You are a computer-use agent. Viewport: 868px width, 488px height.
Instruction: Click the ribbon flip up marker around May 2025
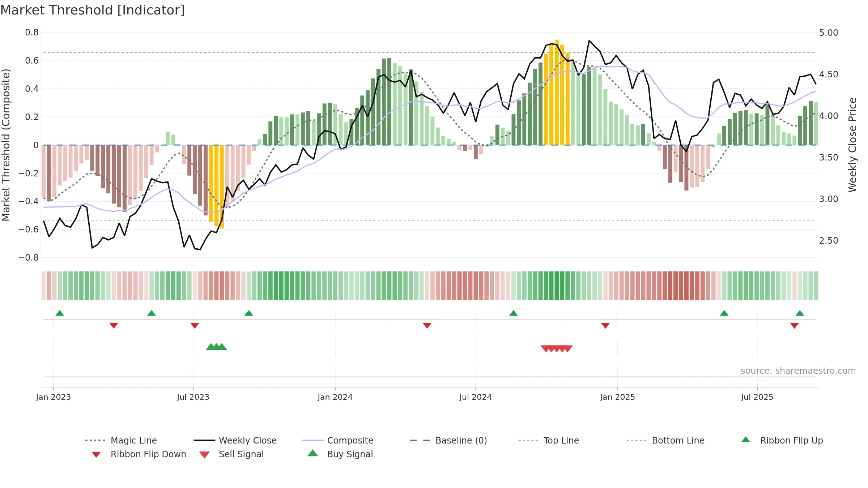[724, 313]
